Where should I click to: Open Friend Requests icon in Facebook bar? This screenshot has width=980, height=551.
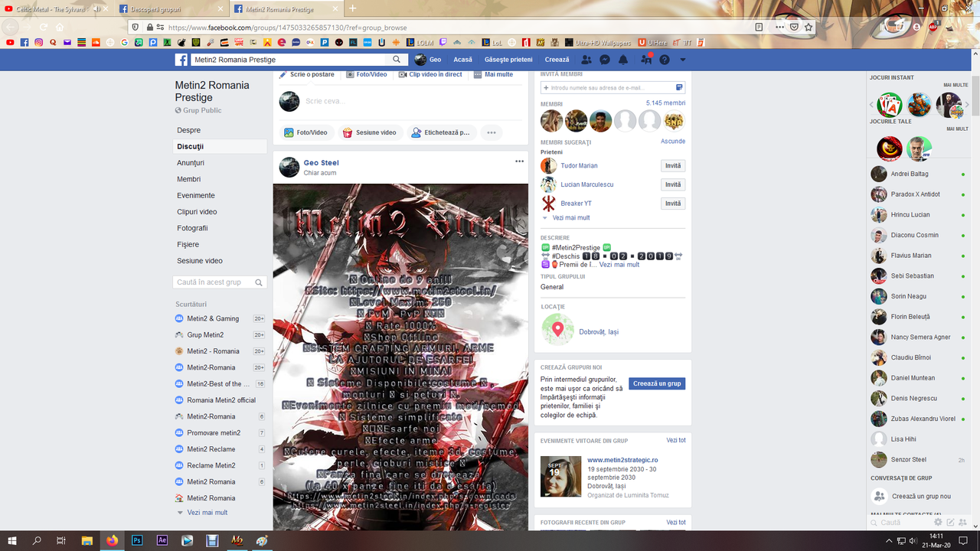(586, 60)
